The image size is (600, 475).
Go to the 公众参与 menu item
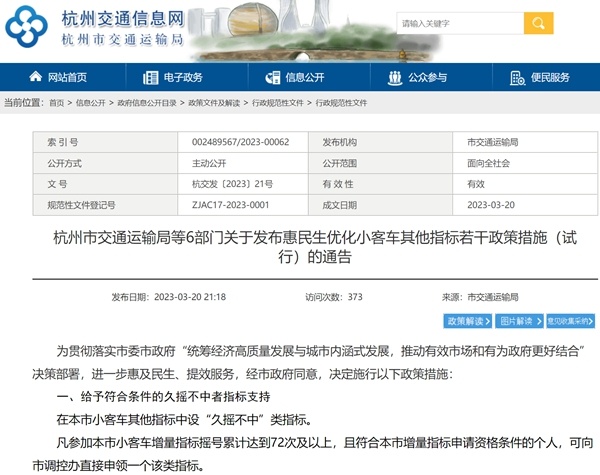427,78
